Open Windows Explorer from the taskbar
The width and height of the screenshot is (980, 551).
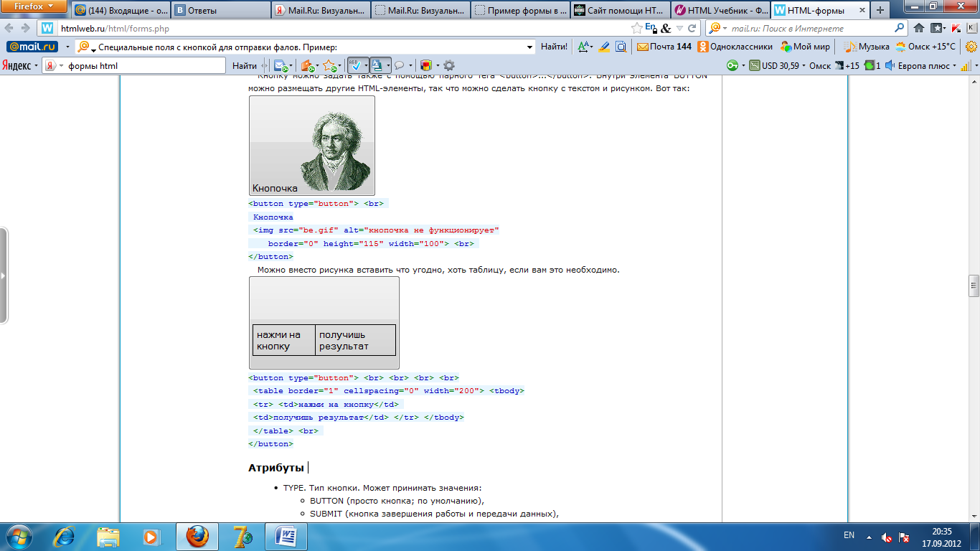click(108, 537)
